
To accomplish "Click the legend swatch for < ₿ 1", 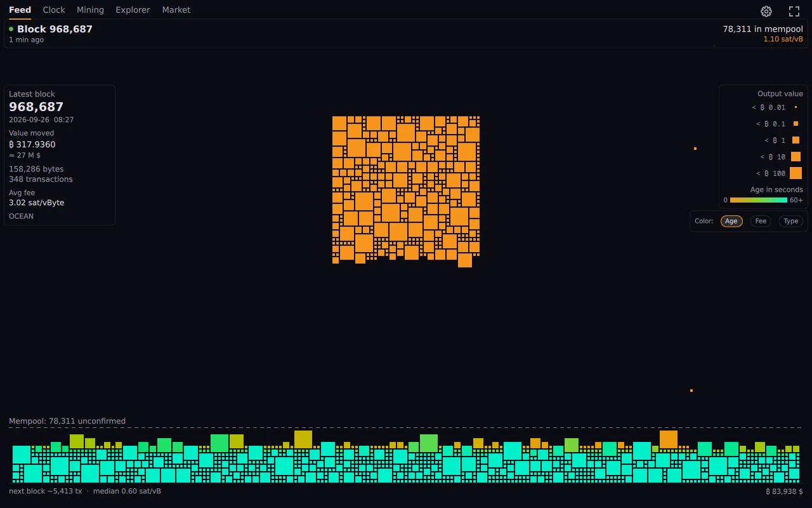I will pyautogui.click(x=796, y=140).
